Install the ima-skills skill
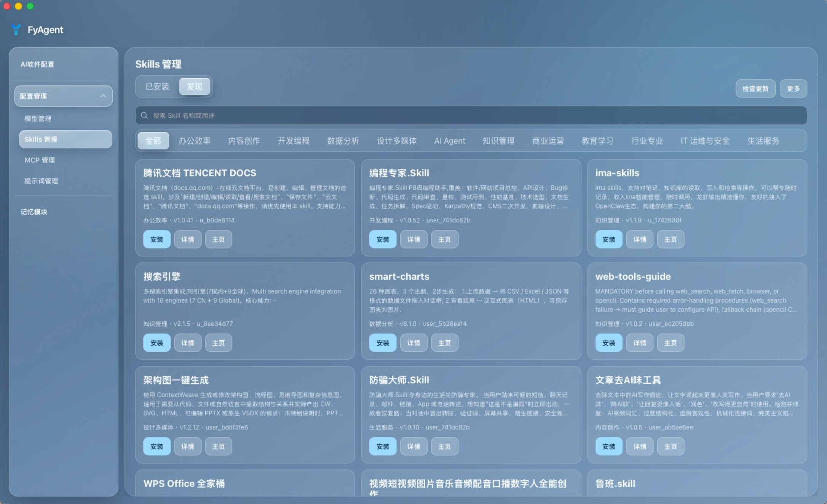This screenshot has height=504, width=827. coord(609,239)
